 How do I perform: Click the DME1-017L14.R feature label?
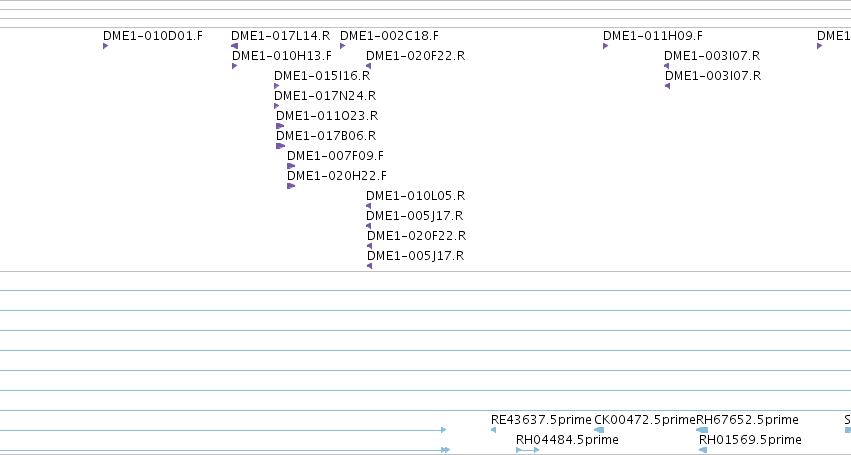280,36
